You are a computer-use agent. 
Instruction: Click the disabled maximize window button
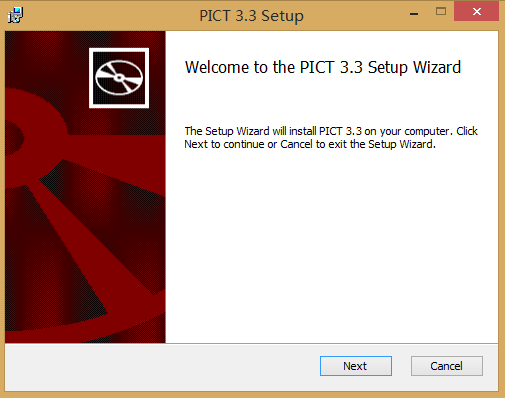coord(441,12)
